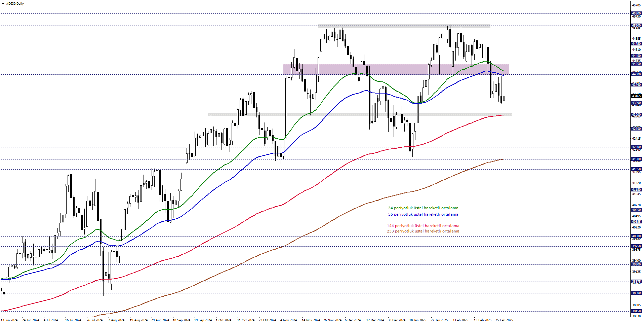Screen dimensions: 644x324
Task: Click the 38875 price level label
Action: pos(636,282)
